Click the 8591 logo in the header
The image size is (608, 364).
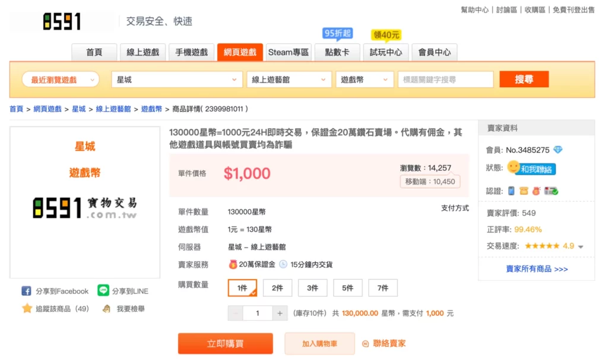pos(62,22)
